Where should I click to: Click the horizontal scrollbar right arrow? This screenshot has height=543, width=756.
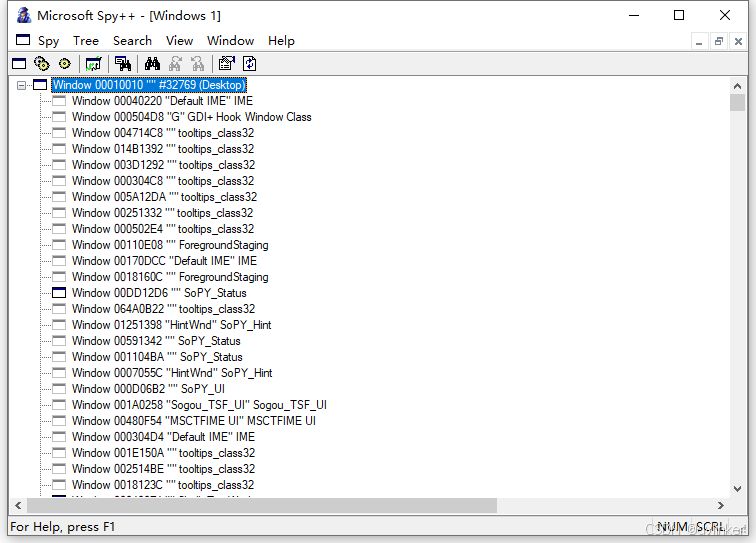(720, 505)
